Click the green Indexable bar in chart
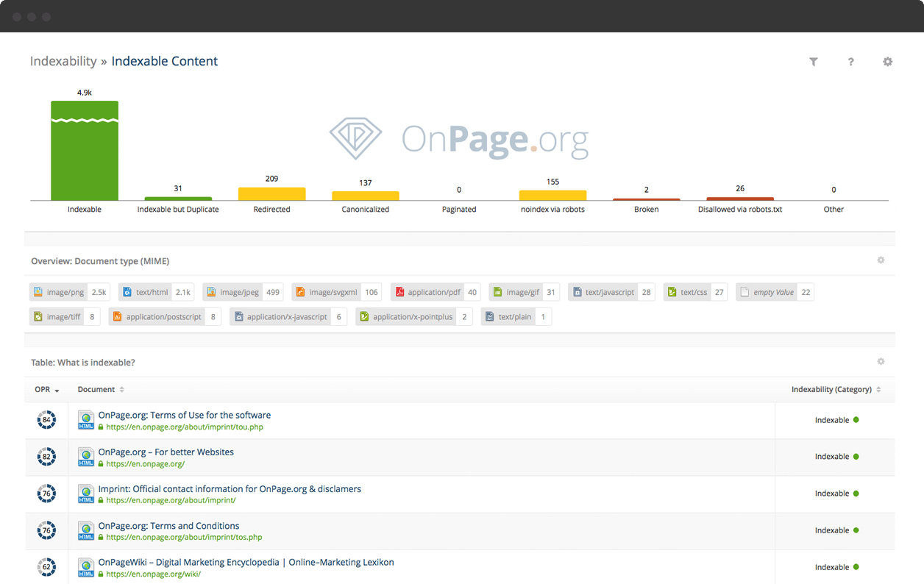Screen dimensions: 924x584 click(85, 150)
